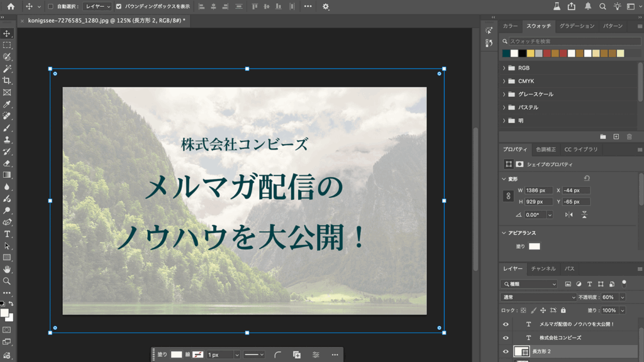Select the Zoom tool
Image resolution: width=644 pixels, height=362 pixels.
(7, 281)
